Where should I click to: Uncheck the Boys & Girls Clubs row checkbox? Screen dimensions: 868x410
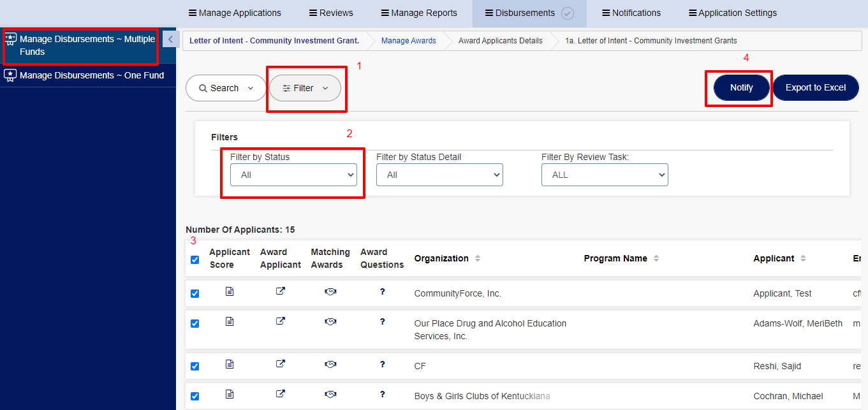click(195, 397)
